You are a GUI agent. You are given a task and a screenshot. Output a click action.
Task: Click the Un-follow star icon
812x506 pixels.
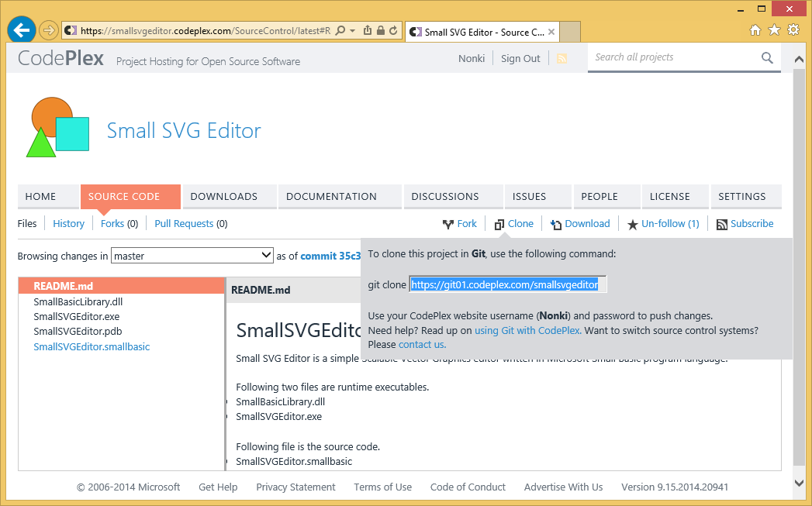(632, 224)
